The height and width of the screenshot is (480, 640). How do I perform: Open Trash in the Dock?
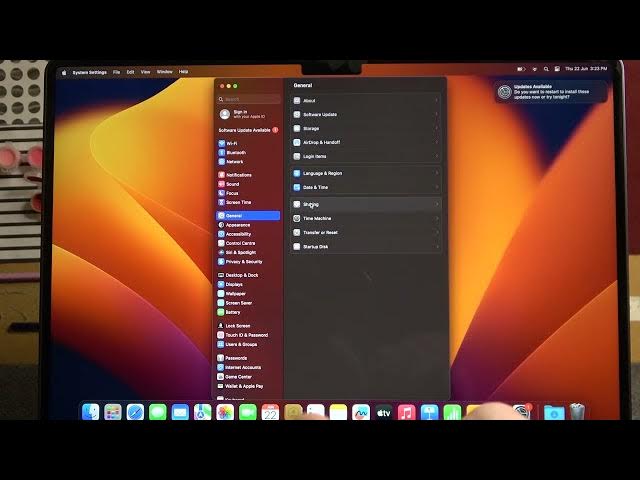pyautogui.click(x=577, y=411)
